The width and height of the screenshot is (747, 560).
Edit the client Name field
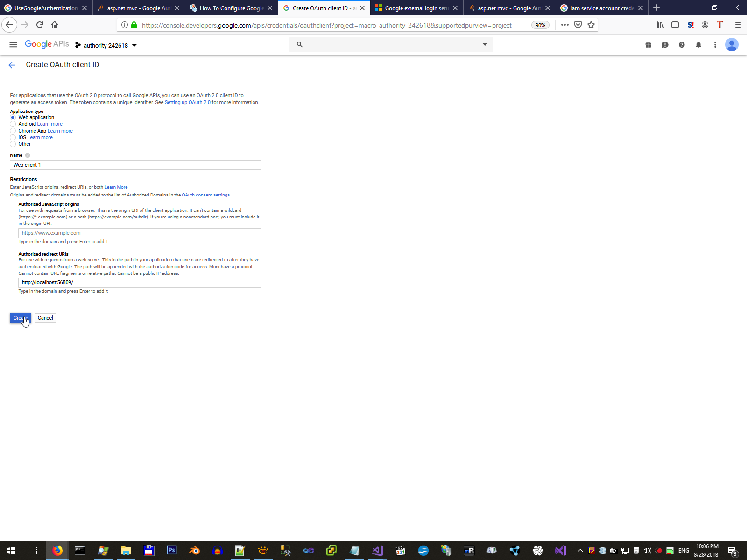(x=135, y=165)
